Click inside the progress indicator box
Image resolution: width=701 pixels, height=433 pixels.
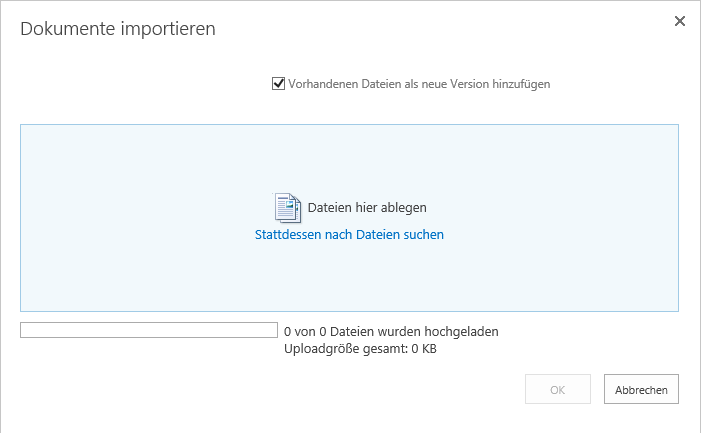(149, 330)
